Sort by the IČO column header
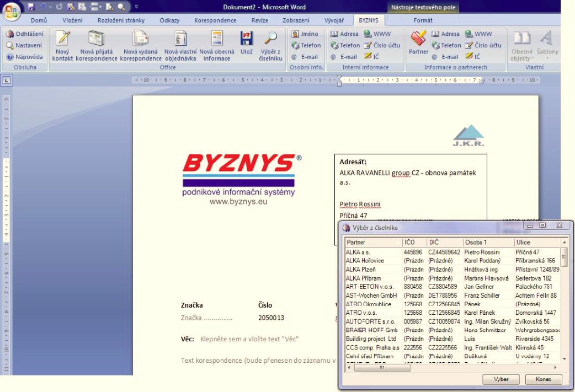Screen dimensions: 575x392 415,242
